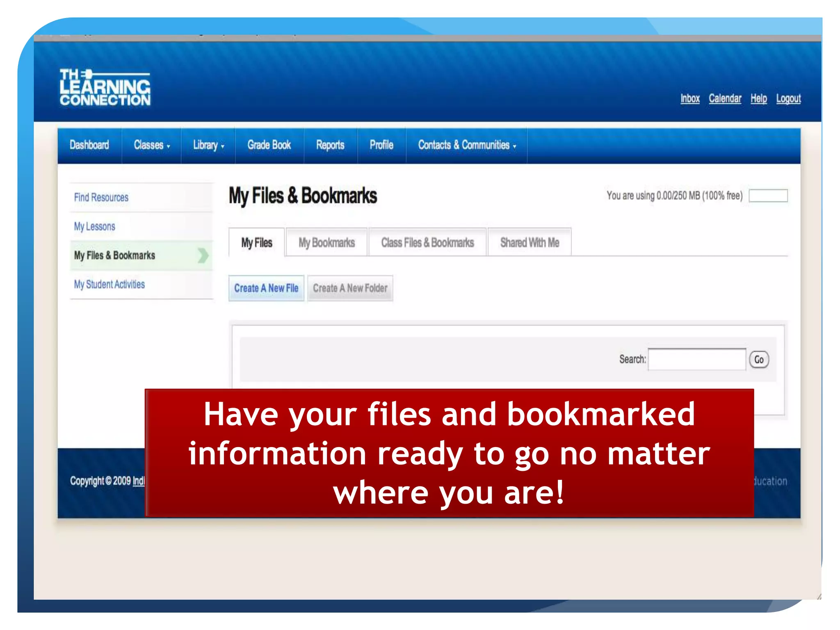840x630 pixels.
Task: Expand the Classes dropdown menu
Action: click(x=152, y=145)
